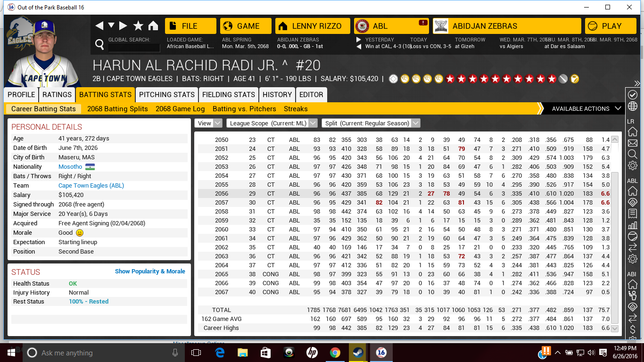Open the ABL bar chart statistics icon
This screenshot has height=362, width=644.
coord(633,225)
